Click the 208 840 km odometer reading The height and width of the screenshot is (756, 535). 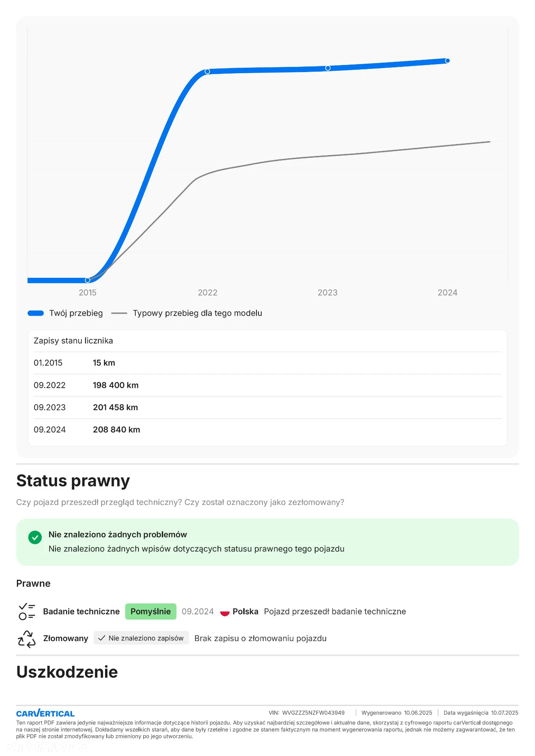coord(116,430)
